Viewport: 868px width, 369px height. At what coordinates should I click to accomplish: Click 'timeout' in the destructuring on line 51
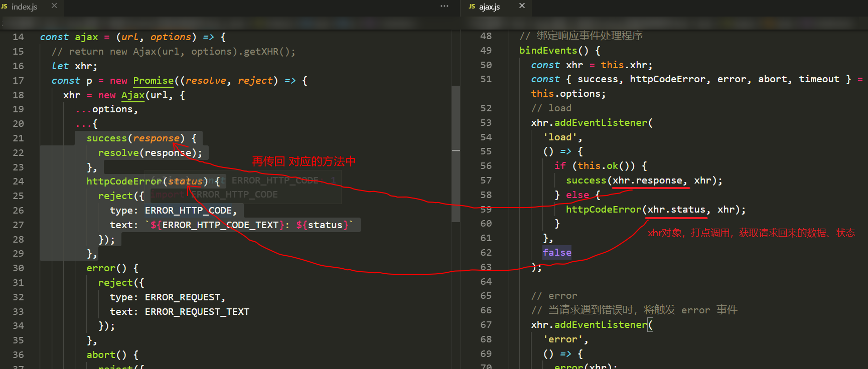point(819,79)
